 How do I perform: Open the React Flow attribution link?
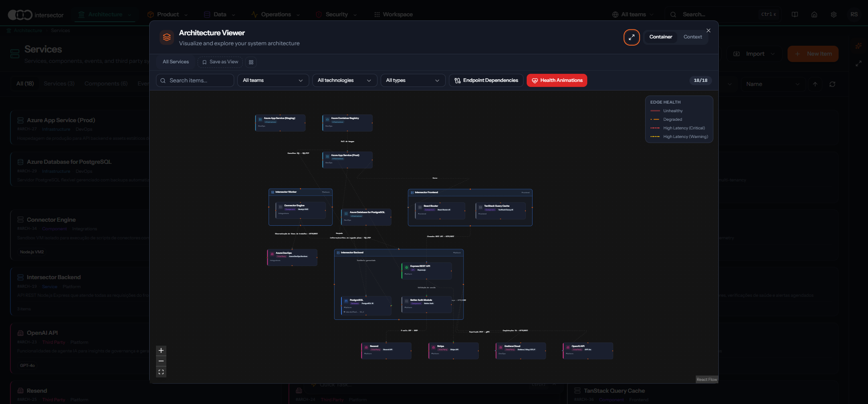pyautogui.click(x=707, y=380)
